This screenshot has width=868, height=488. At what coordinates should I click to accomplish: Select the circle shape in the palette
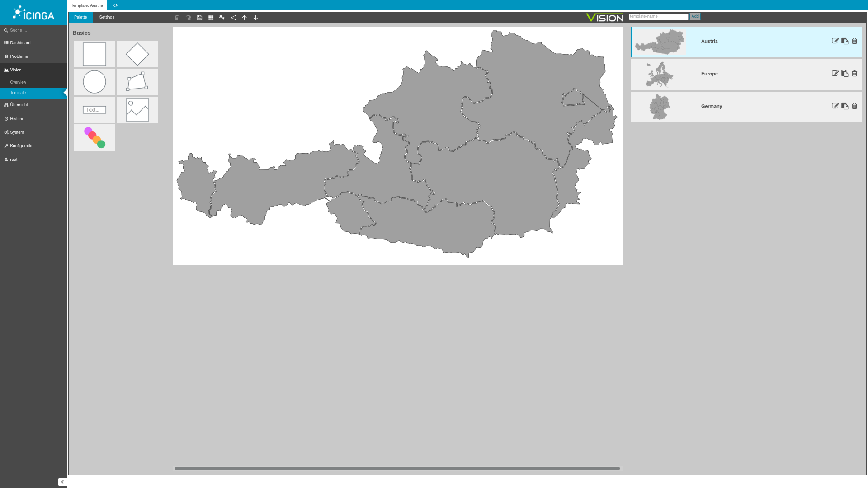pos(94,82)
